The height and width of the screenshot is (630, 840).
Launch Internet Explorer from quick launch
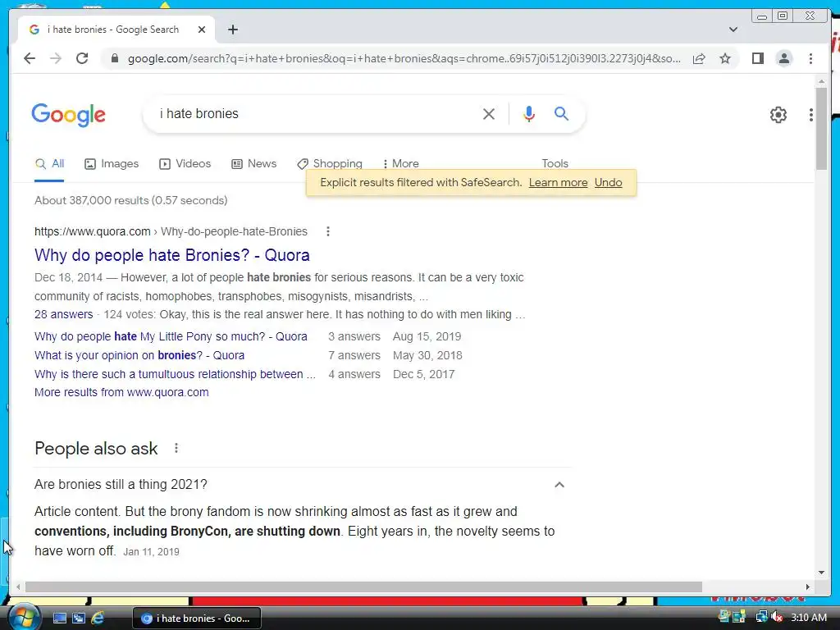[x=98, y=619]
